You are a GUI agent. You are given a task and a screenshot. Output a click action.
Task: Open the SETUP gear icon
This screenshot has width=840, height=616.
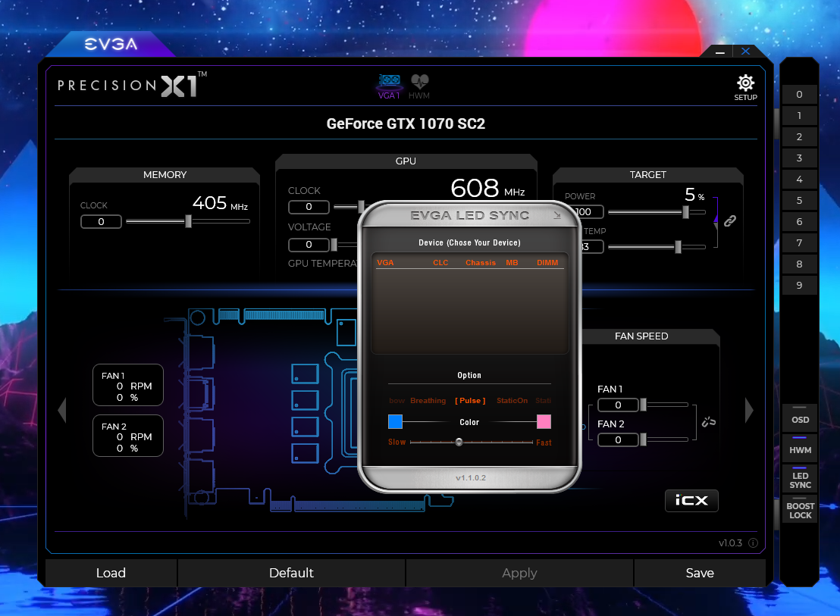coord(745,88)
